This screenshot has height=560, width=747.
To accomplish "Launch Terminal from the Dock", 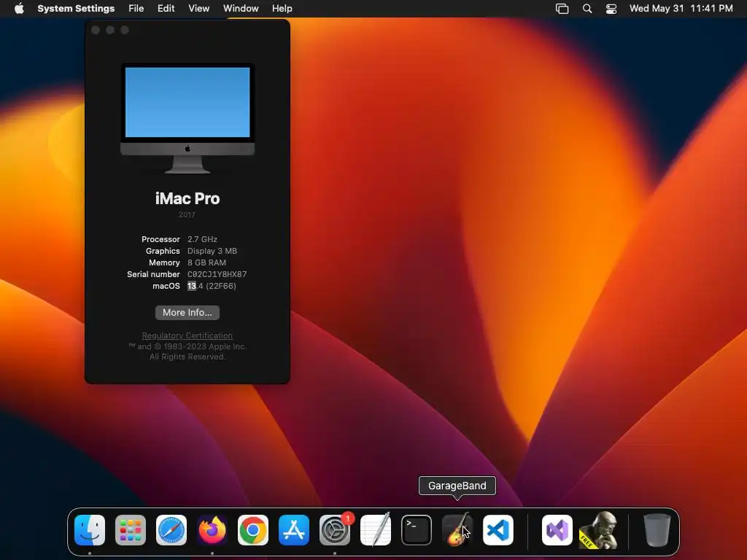I will [x=417, y=530].
